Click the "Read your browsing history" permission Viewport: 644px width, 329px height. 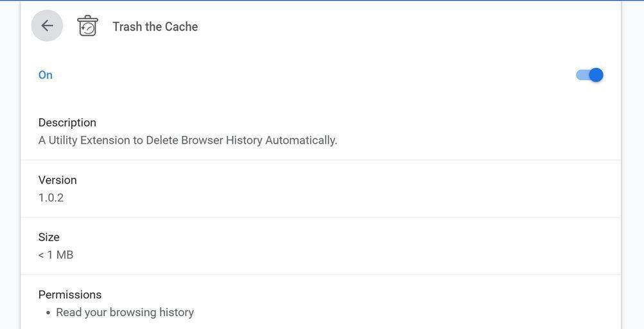(125, 312)
